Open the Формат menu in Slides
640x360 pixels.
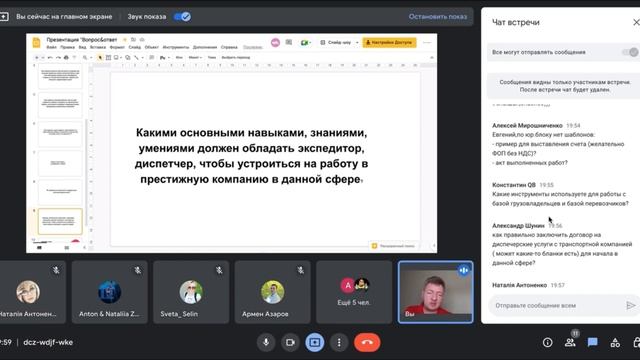117,47
